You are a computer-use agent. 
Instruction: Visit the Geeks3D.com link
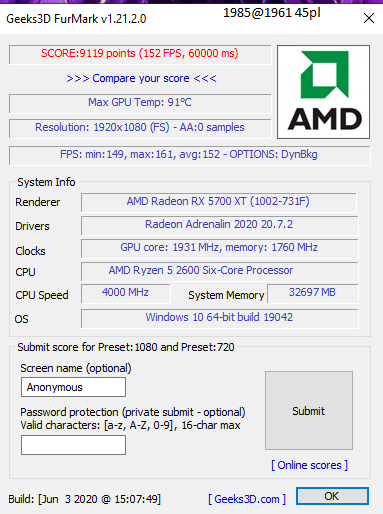247,499
